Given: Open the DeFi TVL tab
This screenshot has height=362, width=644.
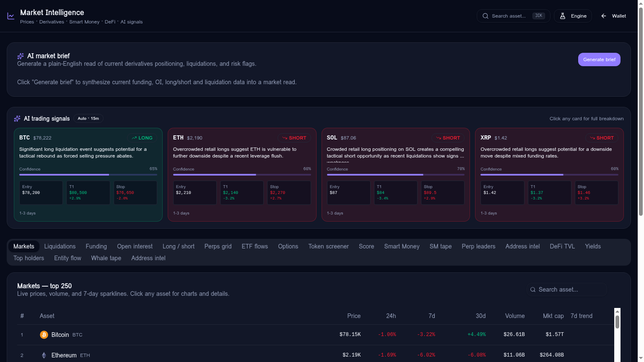Looking at the screenshot, I should click(563, 246).
